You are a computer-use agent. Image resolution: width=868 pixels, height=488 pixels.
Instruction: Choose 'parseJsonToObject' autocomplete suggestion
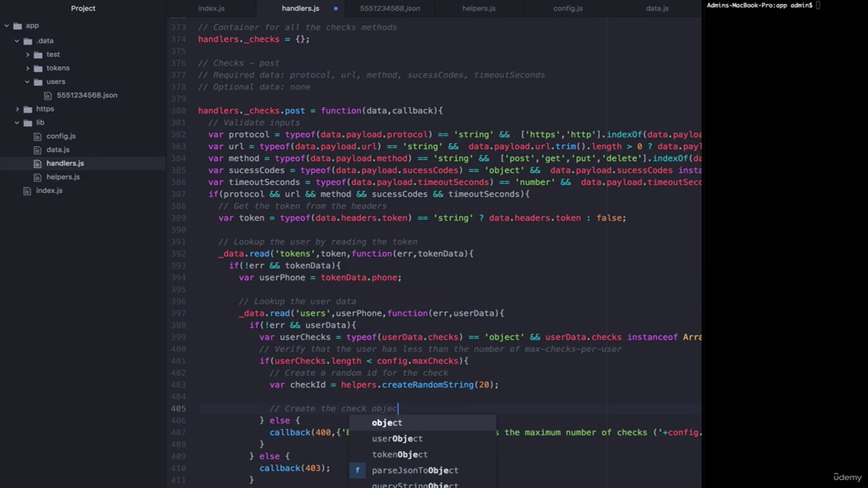point(422,470)
